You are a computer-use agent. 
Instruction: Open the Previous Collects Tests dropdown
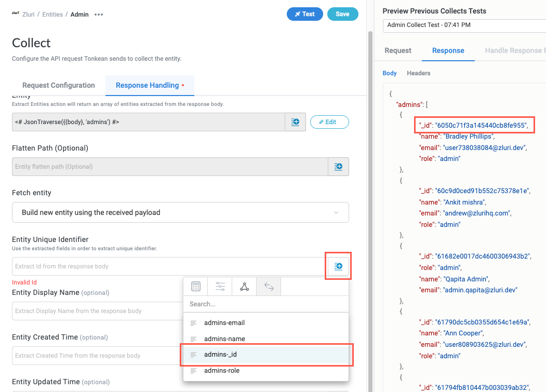(x=464, y=25)
